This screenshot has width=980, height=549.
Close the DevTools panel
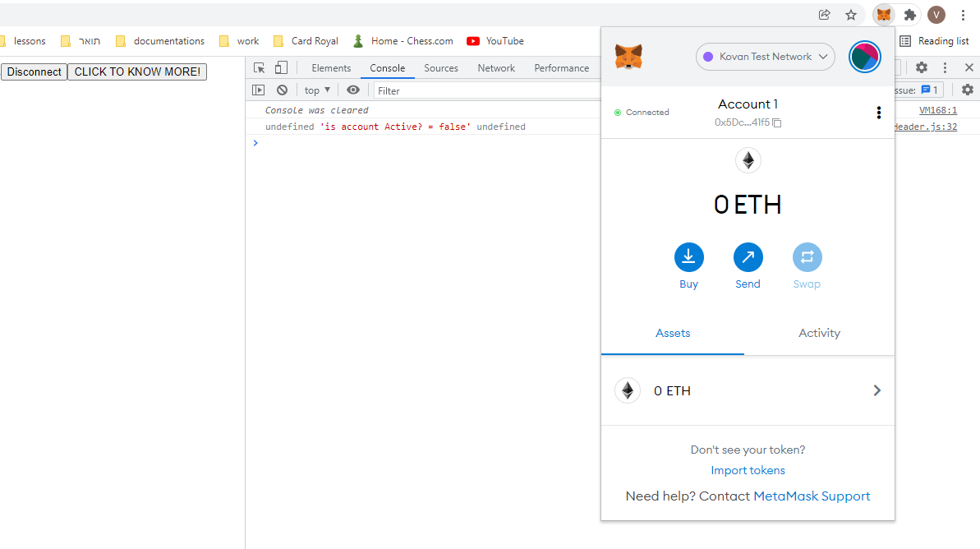(968, 67)
